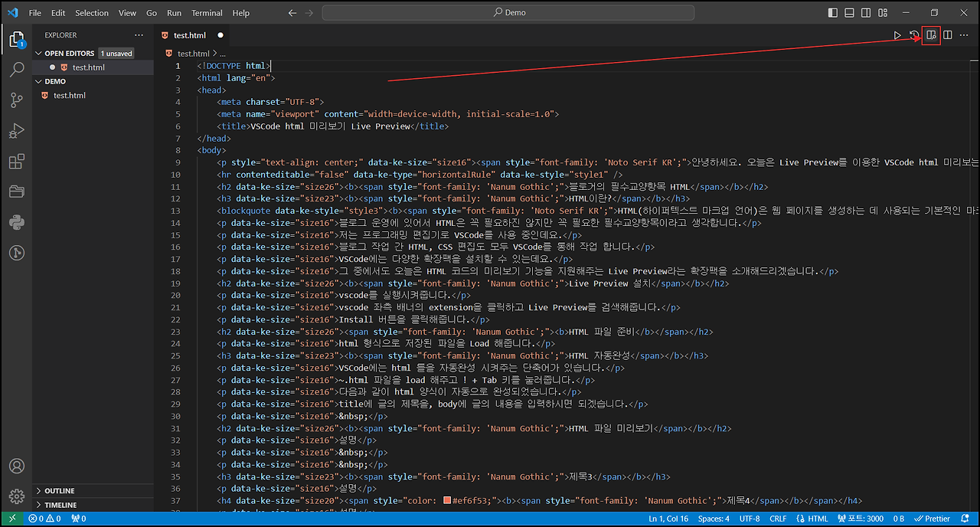Select the Search icon in activity bar
This screenshot has width=980, height=527.
tap(17, 69)
